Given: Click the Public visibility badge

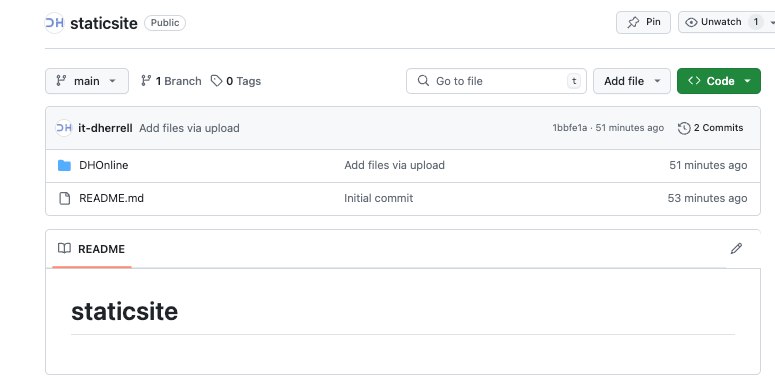Looking at the screenshot, I should 165,23.
